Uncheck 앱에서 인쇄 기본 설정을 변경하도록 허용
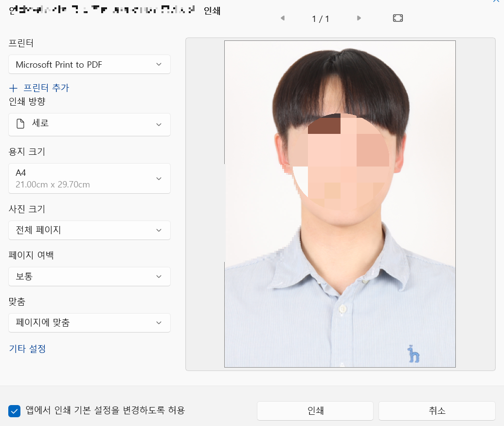 pos(15,411)
